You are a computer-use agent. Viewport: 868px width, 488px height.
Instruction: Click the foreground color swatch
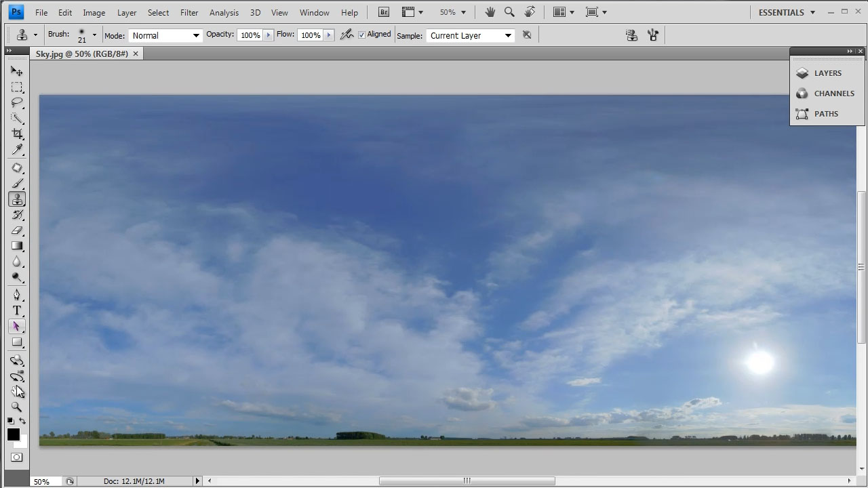13,434
